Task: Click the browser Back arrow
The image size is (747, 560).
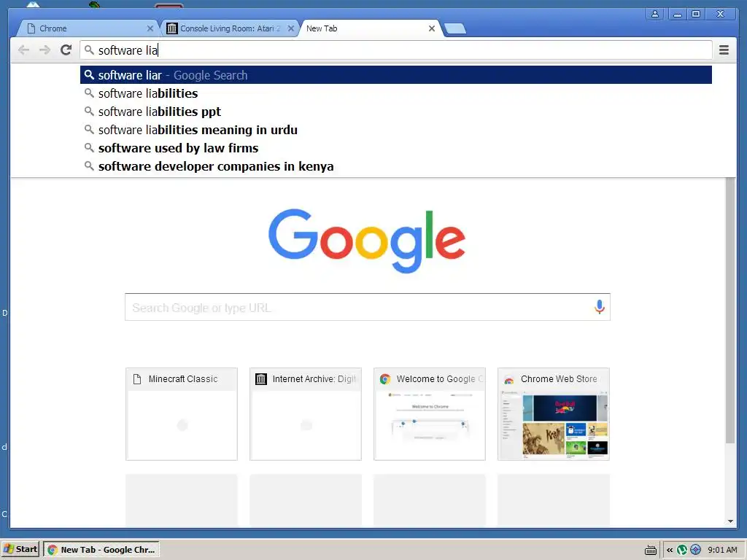Action: point(23,50)
